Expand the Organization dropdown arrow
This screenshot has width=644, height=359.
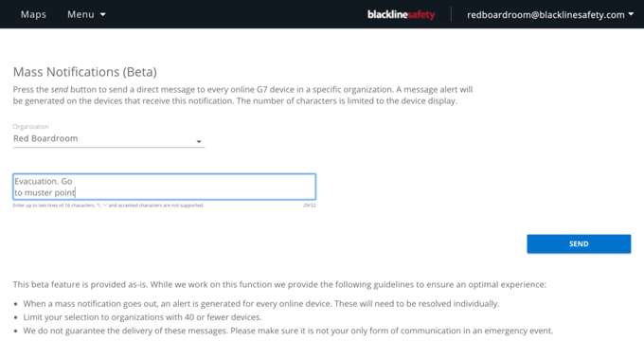click(198, 142)
